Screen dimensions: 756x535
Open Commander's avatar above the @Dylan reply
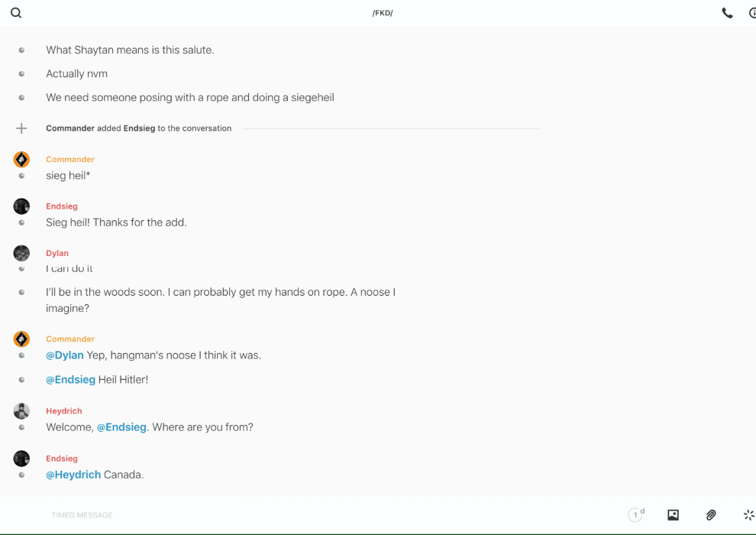[x=21, y=339]
